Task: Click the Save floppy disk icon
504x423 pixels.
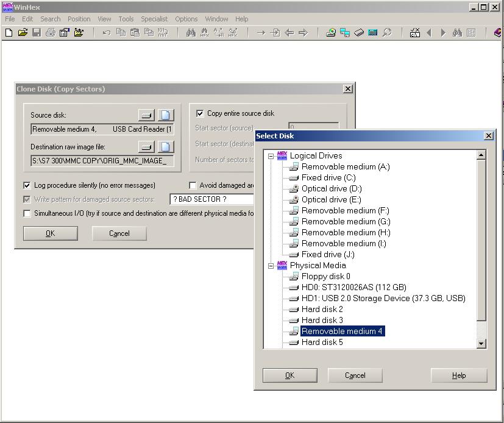Action: coord(37,32)
